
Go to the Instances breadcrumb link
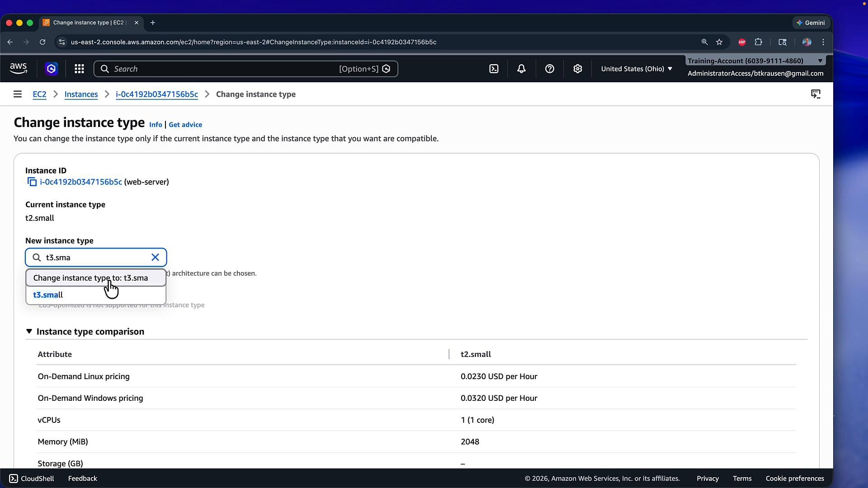coord(81,94)
